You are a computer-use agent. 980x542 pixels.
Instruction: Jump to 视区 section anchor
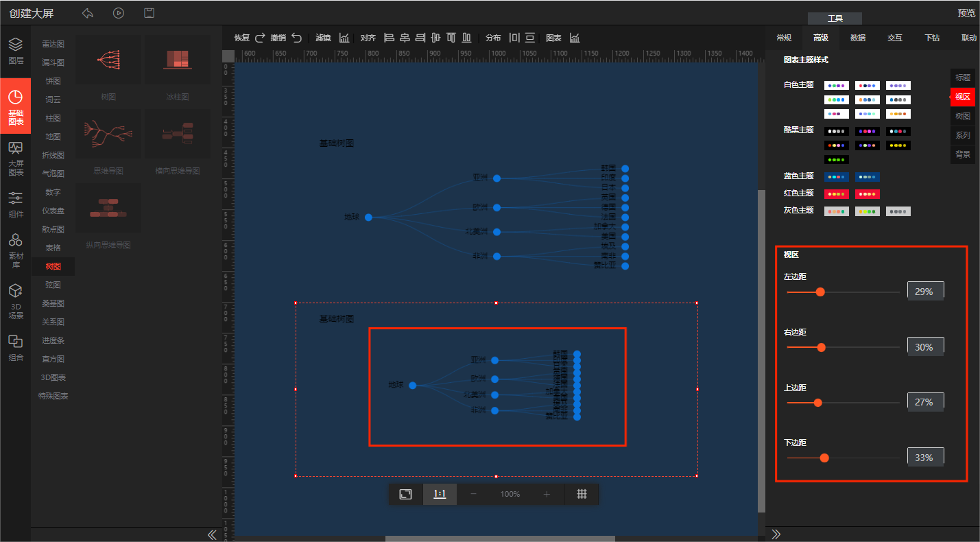pyautogui.click(x=963, y=97)
